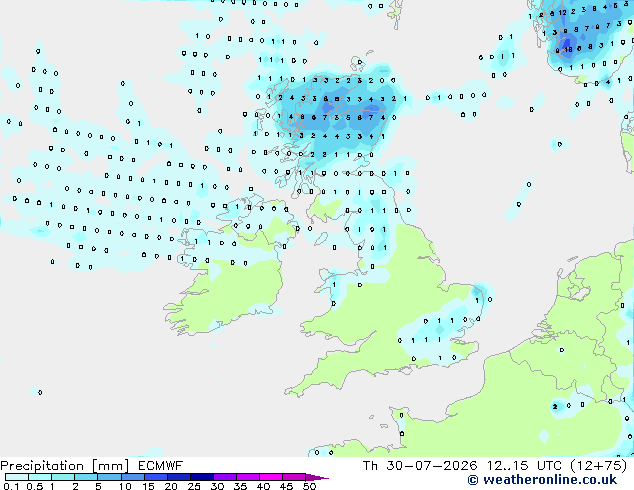Click the 'Precipitation [mm]' legend title

(65, 466)
